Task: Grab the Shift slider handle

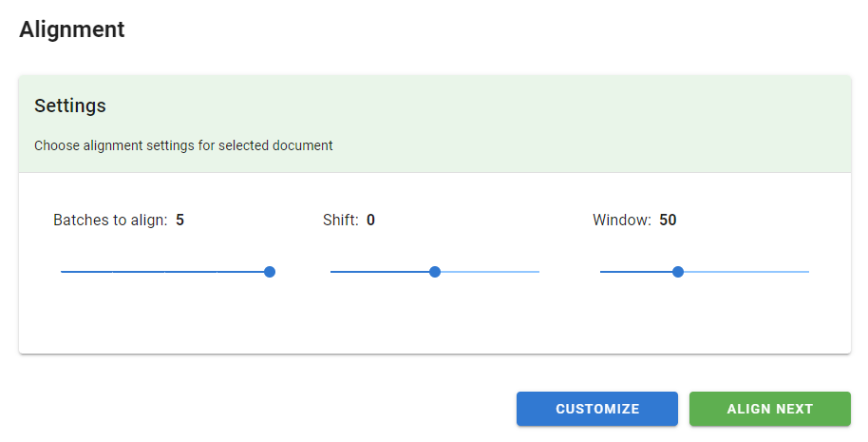Action: point(435,272)
